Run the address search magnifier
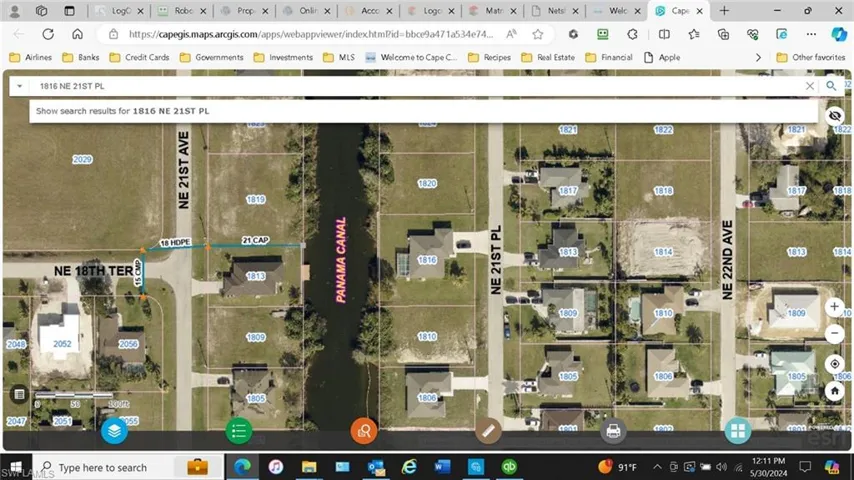 pos(831,86)
